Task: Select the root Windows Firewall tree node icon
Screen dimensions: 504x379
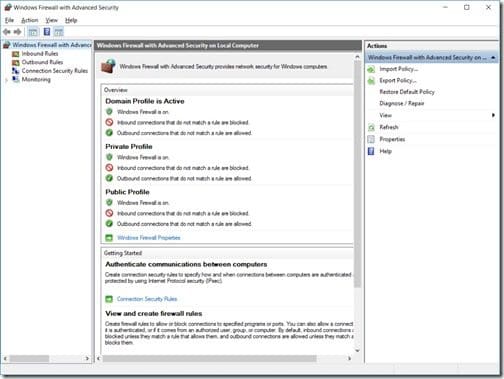Action: click(7, 45)
